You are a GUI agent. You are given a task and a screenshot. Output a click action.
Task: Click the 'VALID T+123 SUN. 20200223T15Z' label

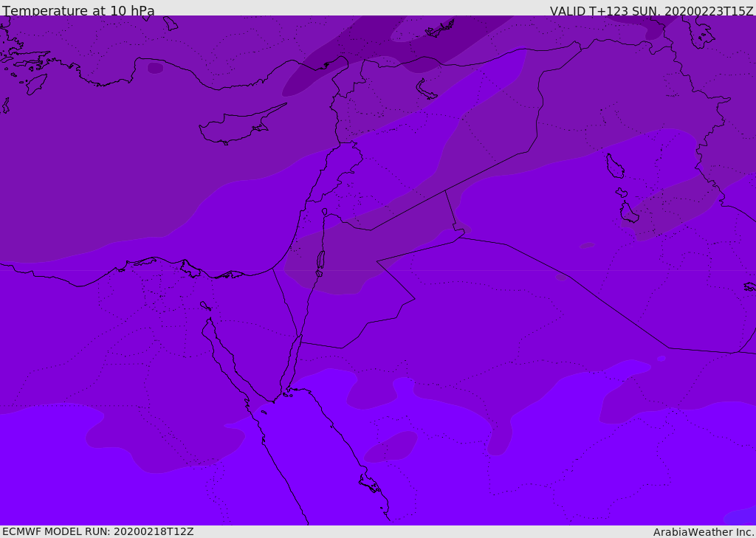pos(651,11)
